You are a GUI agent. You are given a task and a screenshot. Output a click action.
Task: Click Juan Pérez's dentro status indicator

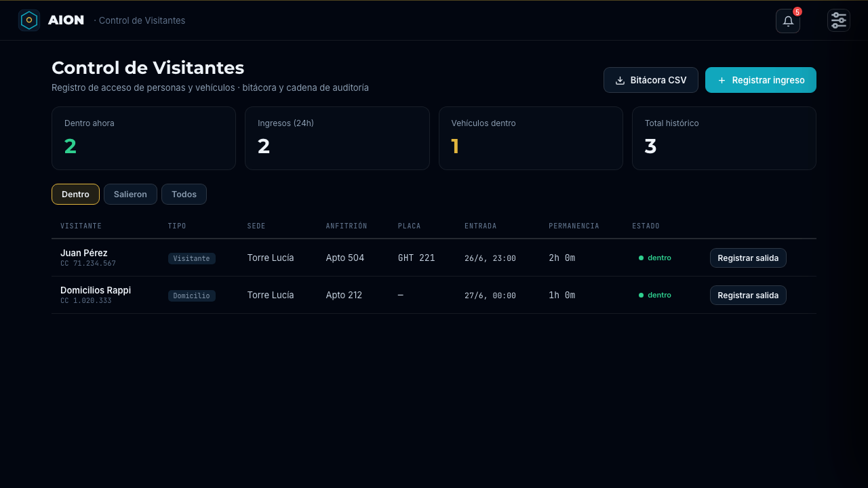[x=655, y=258]
